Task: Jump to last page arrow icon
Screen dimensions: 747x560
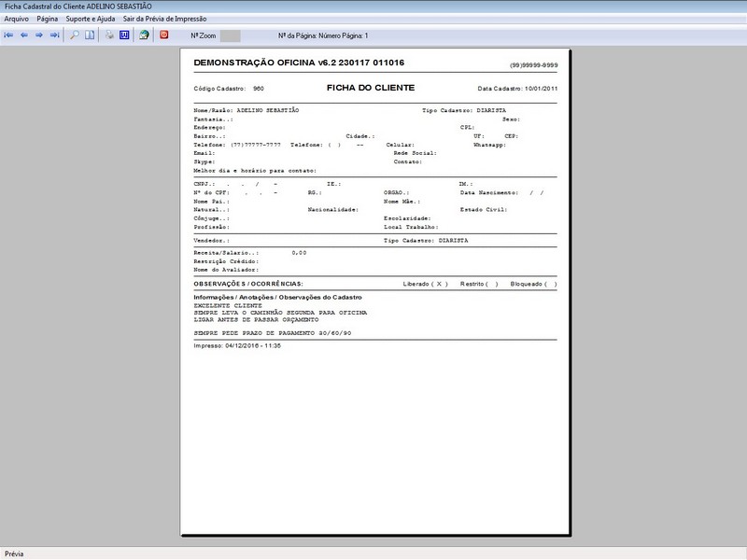Action: point(55,35)
